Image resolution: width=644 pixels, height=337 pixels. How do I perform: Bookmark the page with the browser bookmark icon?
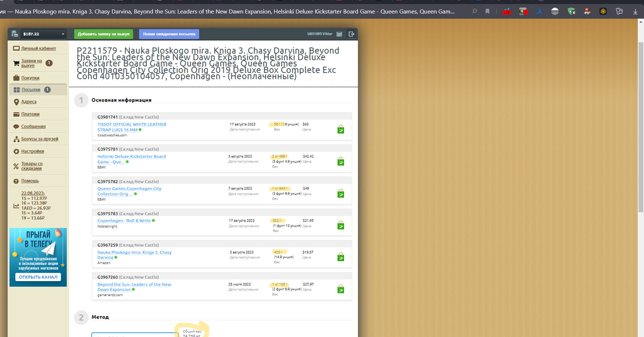[x=487, y=11]
